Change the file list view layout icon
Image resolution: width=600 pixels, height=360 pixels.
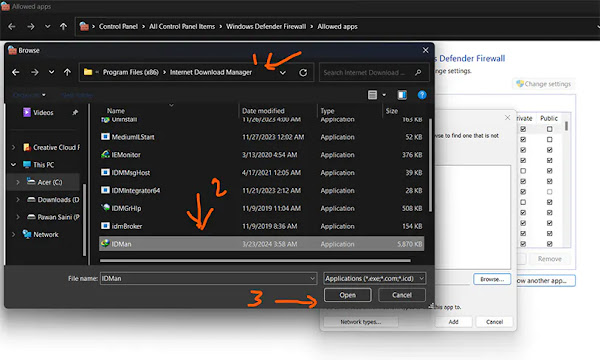tap(372, 95)
